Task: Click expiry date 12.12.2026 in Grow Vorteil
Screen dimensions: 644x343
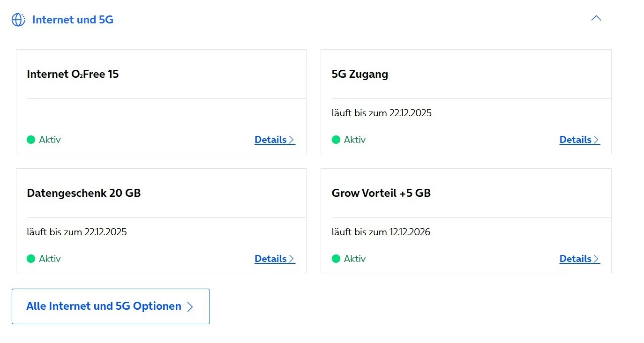Action: click(x=409, y=232)
